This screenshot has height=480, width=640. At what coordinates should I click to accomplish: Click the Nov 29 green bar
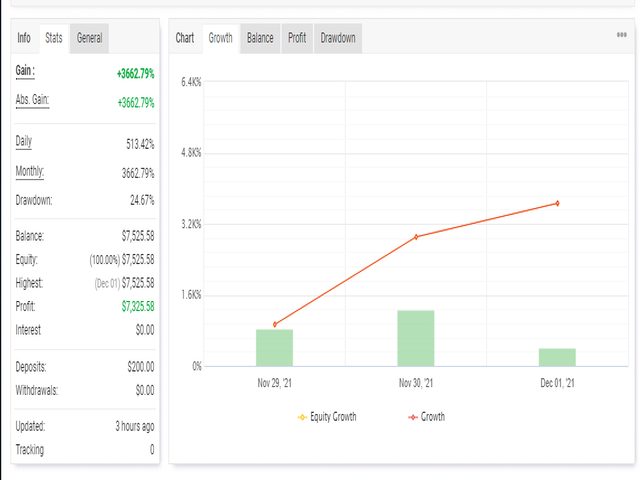274,348
